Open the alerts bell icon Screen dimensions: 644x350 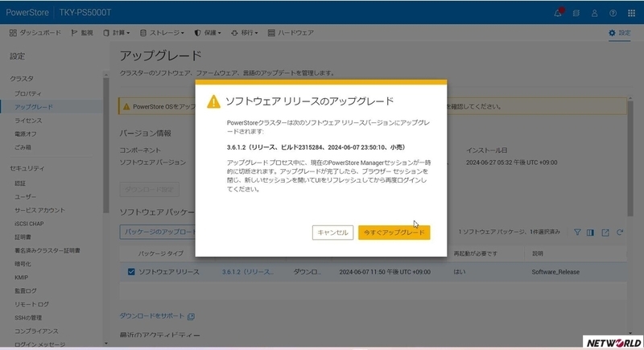click(558, 13)
